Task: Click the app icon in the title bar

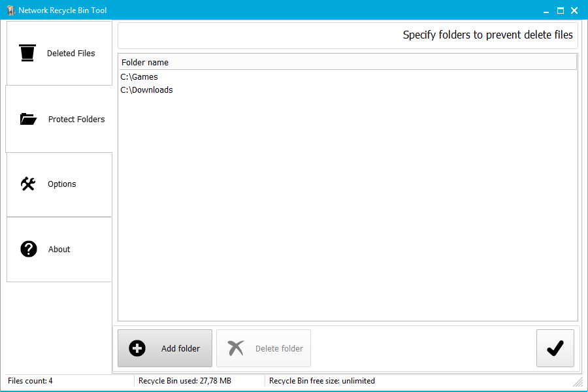Action: [x=11, y=10]
